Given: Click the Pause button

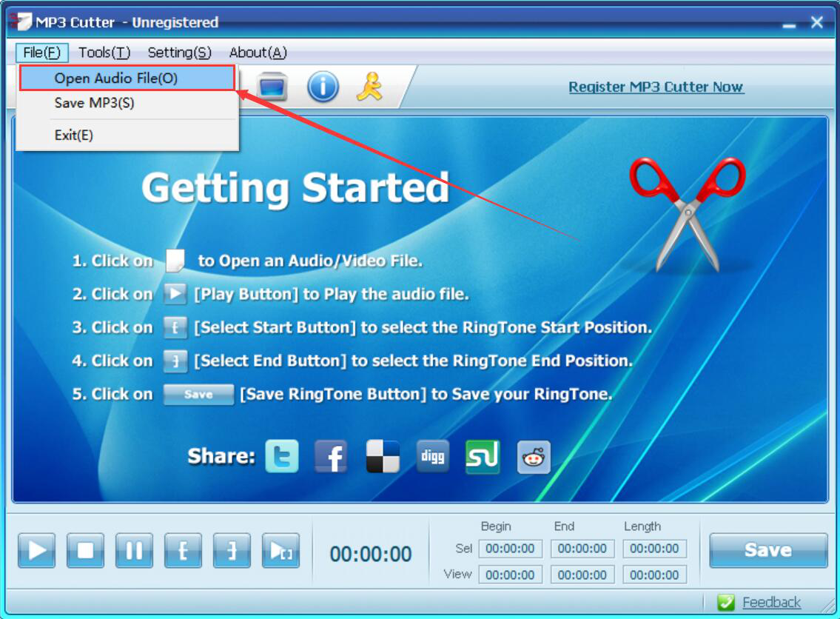Looking at the screenshot, I should coord(134,550).
